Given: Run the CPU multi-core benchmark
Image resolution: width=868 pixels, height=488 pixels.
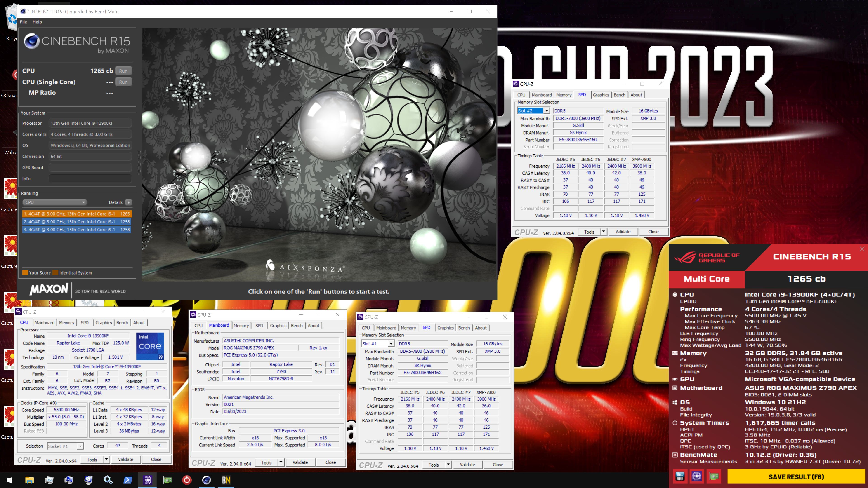Looking at the screenshot, I should click(x=123, y=71).
